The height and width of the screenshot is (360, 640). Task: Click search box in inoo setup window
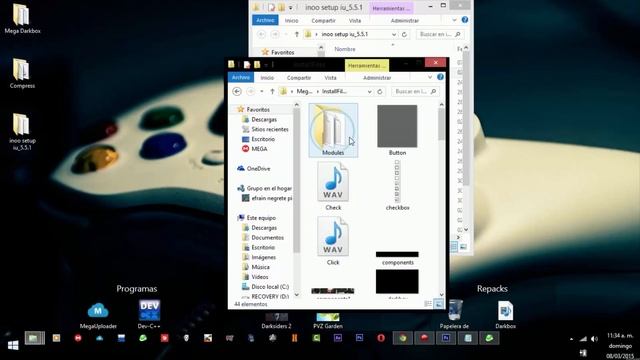click(x=440, y=34)
